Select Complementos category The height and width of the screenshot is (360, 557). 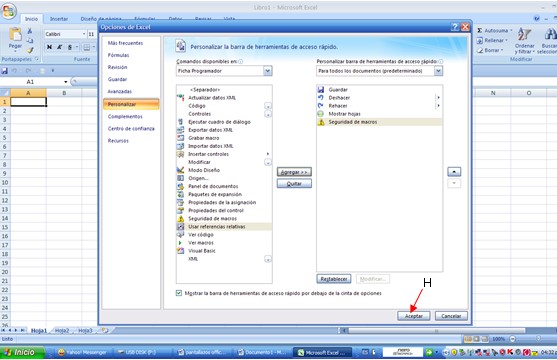point(125,117)
